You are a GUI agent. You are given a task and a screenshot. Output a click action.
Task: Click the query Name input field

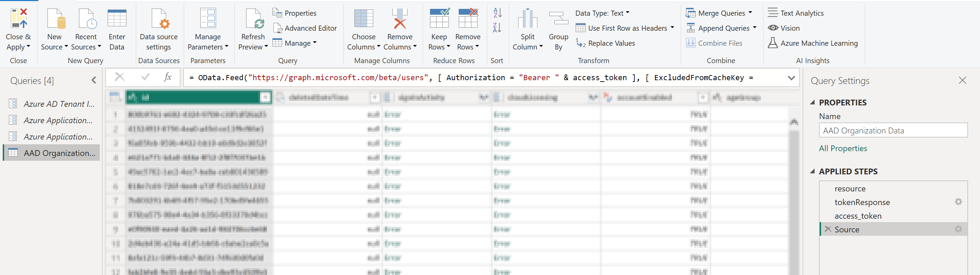pos(893,131)
